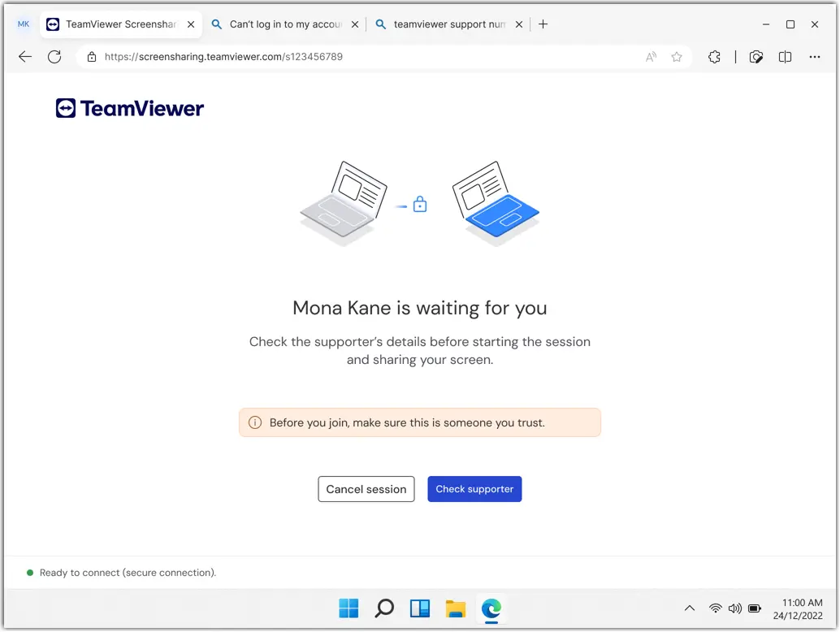The image size is (840, 632).
Task: Click info icon in trust warning banner
Action: point(255,422)
